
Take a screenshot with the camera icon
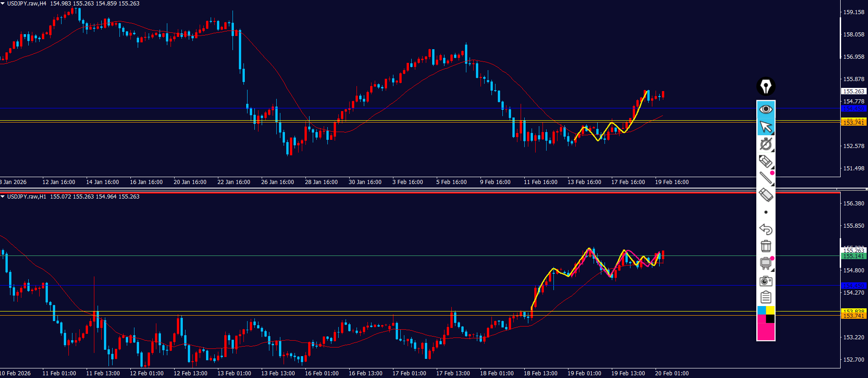766,281
